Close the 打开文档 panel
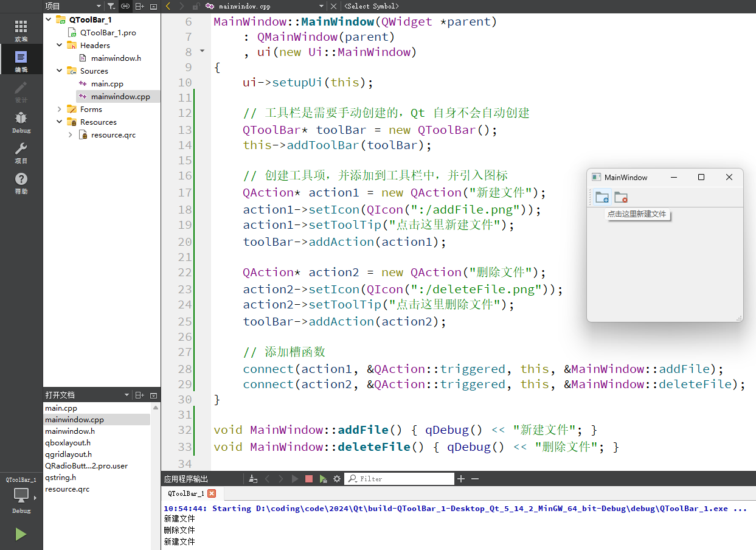 [153, 395]
